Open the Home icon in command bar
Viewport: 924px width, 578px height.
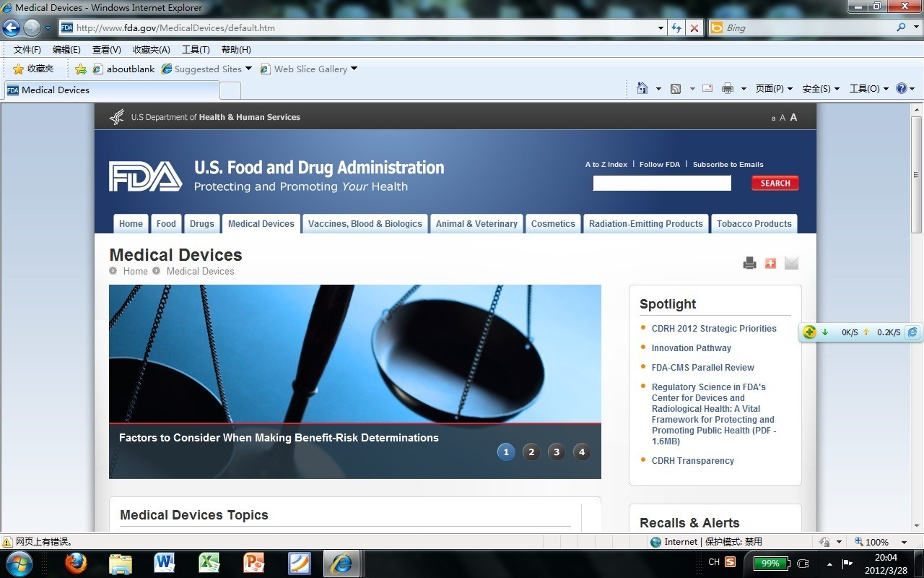click(x=642, y=88)
